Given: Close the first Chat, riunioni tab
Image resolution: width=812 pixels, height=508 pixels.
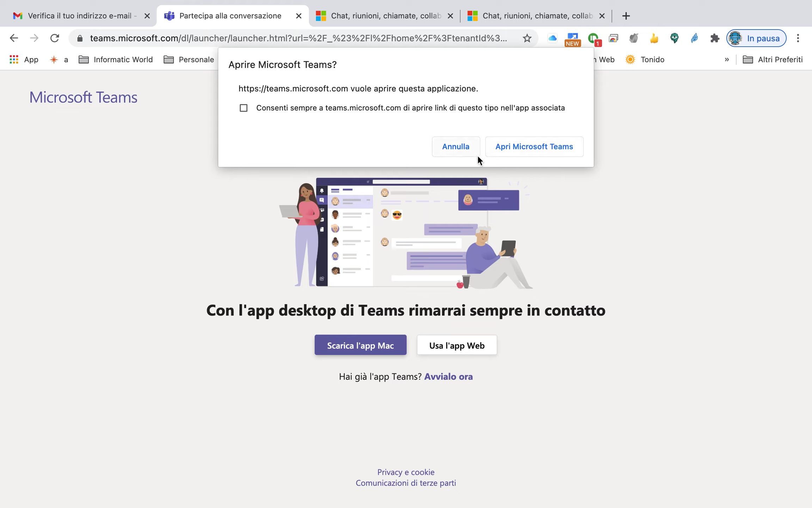Looking at the screenshot, I should coord(450,16).
